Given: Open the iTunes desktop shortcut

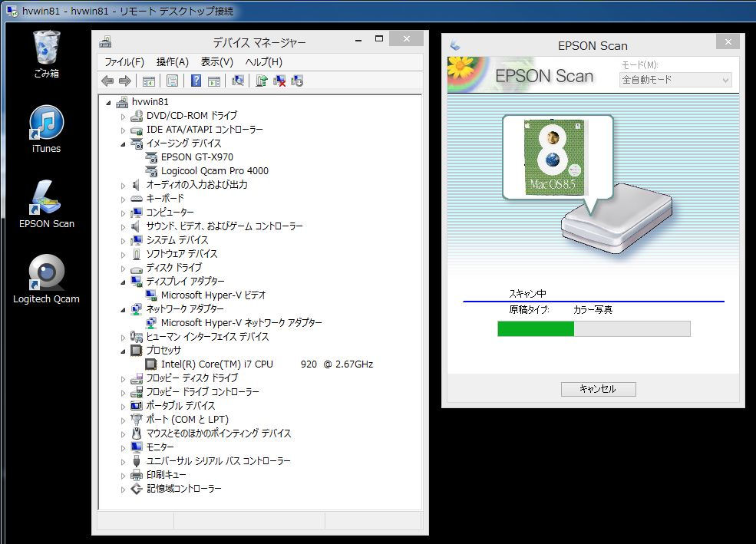Looking at the screenshot, I should 46,129.
